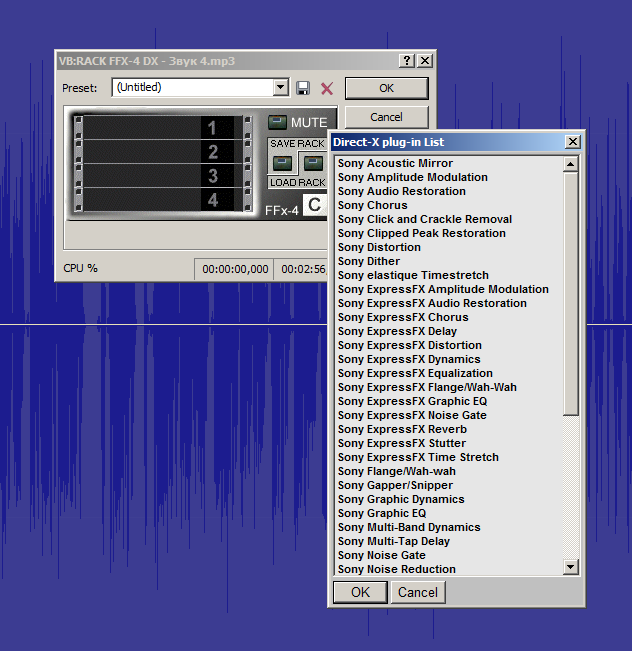The height and width of the screenshot is (651, 632).
Task: Close the VB:RACK FFX-4 DX dialog
Action: point(425,61)
